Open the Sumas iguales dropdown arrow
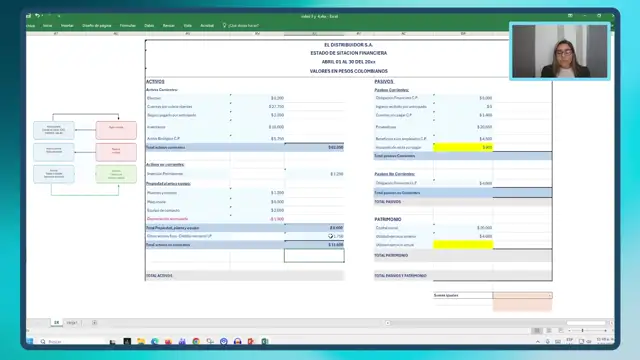 coord(549,295)
